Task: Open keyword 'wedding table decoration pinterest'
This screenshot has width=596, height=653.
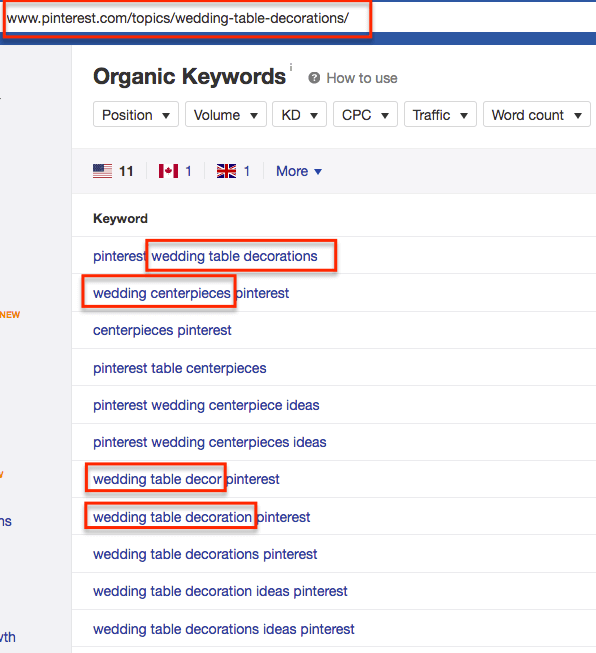Action: pyautogui.click(x=202, y=517)
